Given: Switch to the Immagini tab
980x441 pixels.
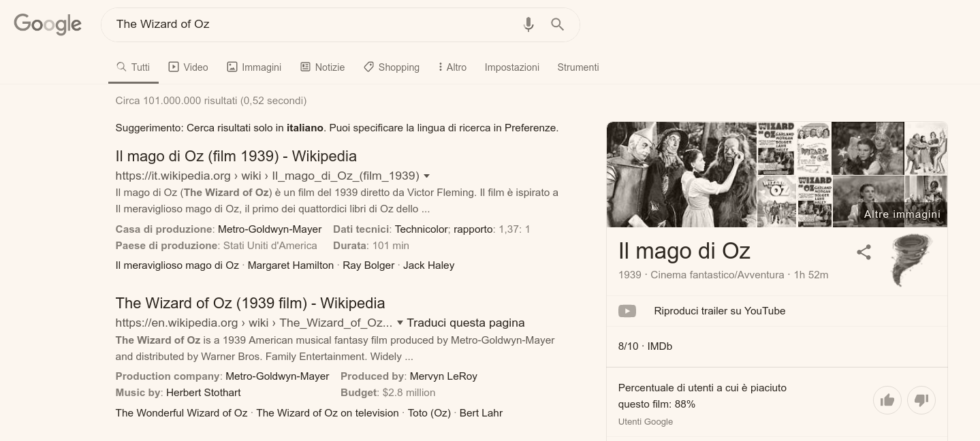Looking at the screenshot, I should 254,67.
